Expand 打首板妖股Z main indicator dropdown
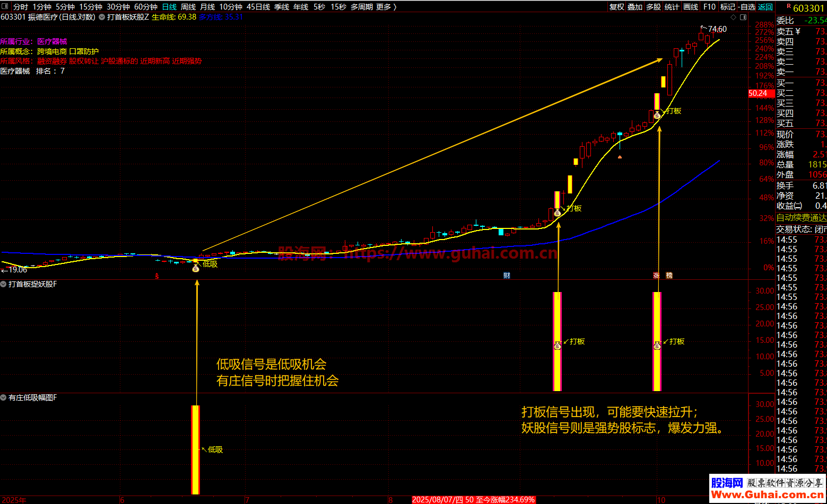Viewport: 827px width, 504px height. (102, 17)
